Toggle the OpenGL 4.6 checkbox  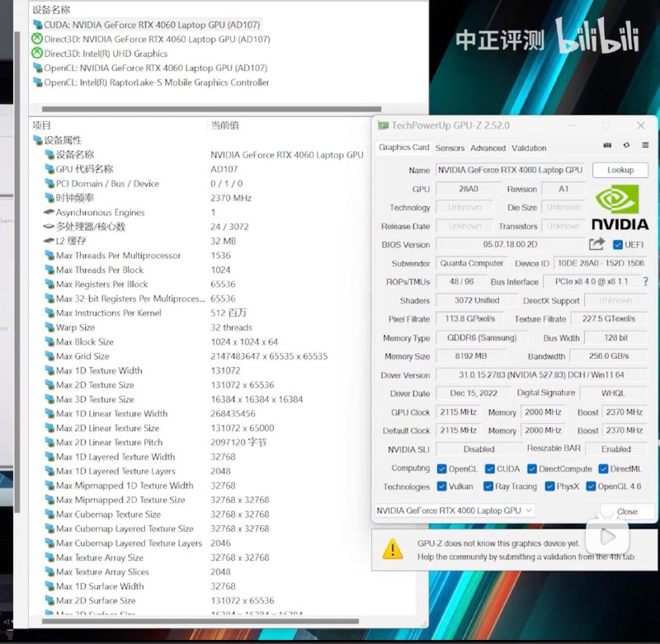pyautogui.click(x=591, y=487)
